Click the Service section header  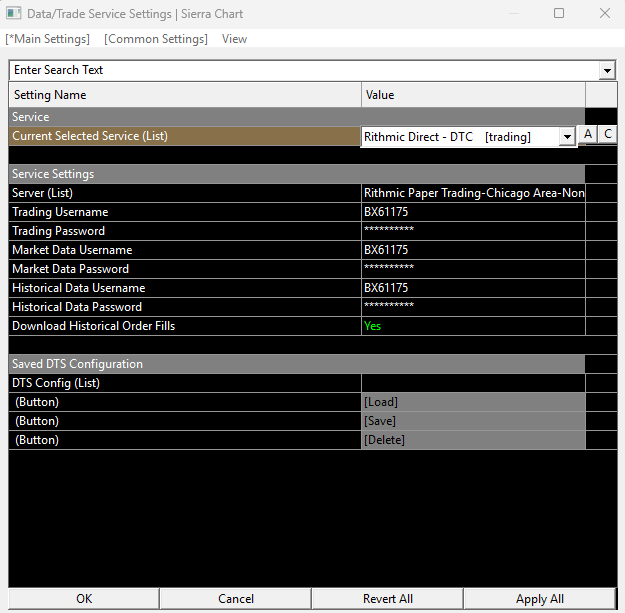[297, 117]
